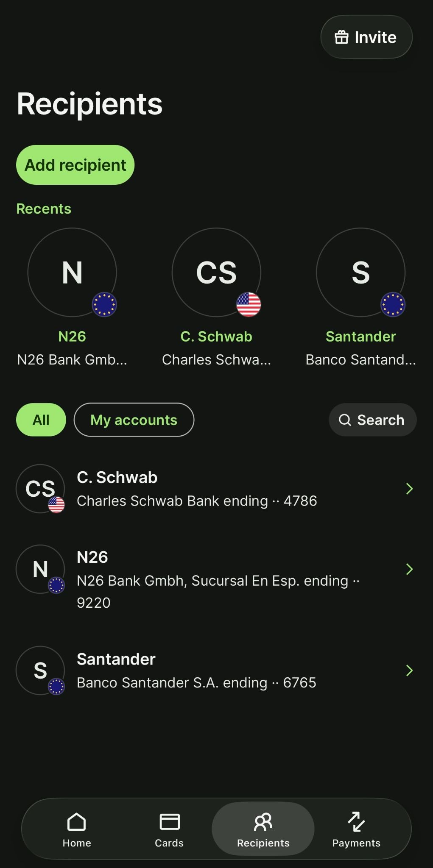Expand C. Schwab row chevron

pyautogui.click(x=409, y=489)
